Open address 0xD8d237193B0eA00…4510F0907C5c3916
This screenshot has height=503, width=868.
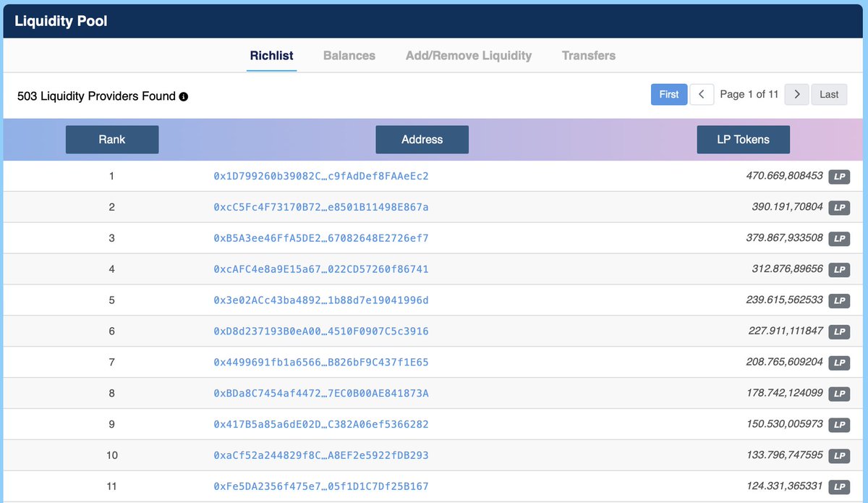[x=321, y=331]
